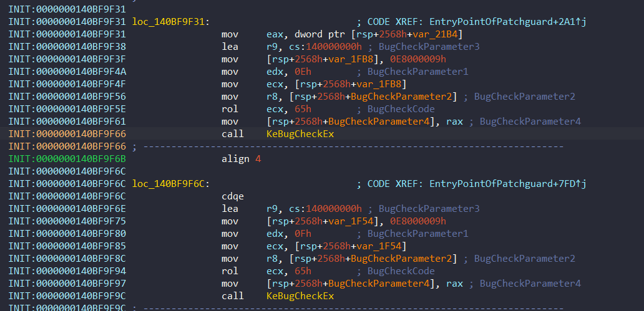Image resolution: width=644 pixels, height=311 pixels.
Task: Click the highlighted address INIT:0000000140BF9F66 on call line
Action: 67,134
